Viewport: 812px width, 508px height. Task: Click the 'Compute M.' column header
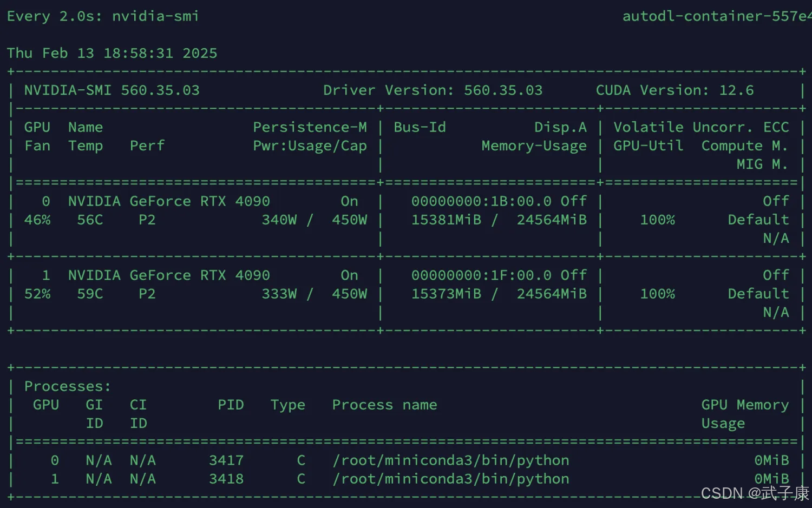coord(745,146)
